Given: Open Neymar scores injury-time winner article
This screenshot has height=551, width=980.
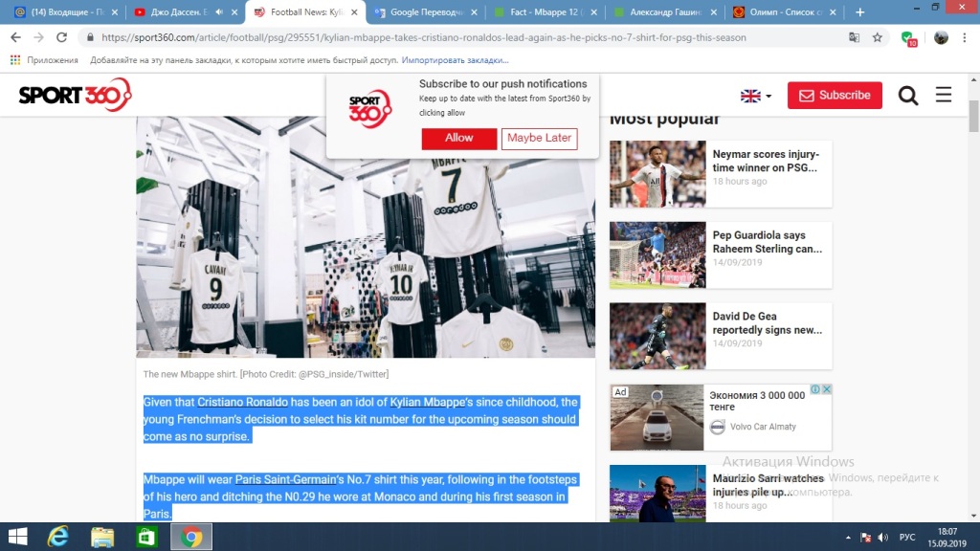Looking at the screenshot, I should (x=766, y=161).
